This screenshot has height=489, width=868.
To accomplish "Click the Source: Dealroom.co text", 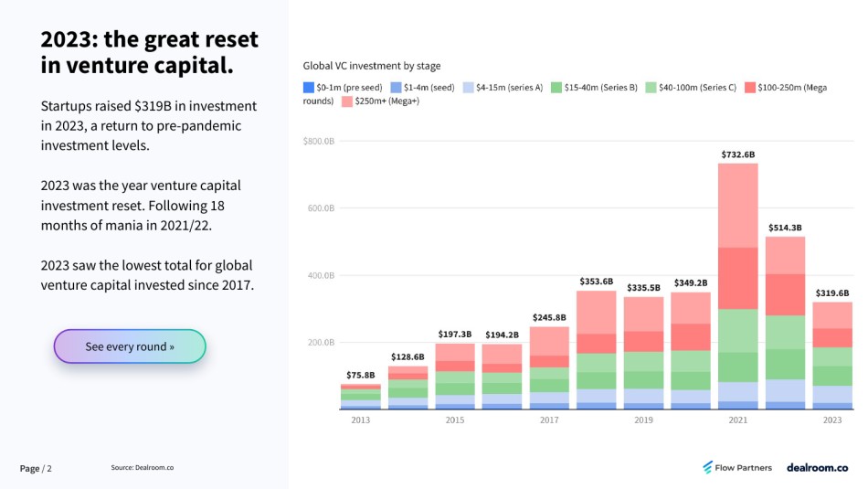I will tap(143, 467).
